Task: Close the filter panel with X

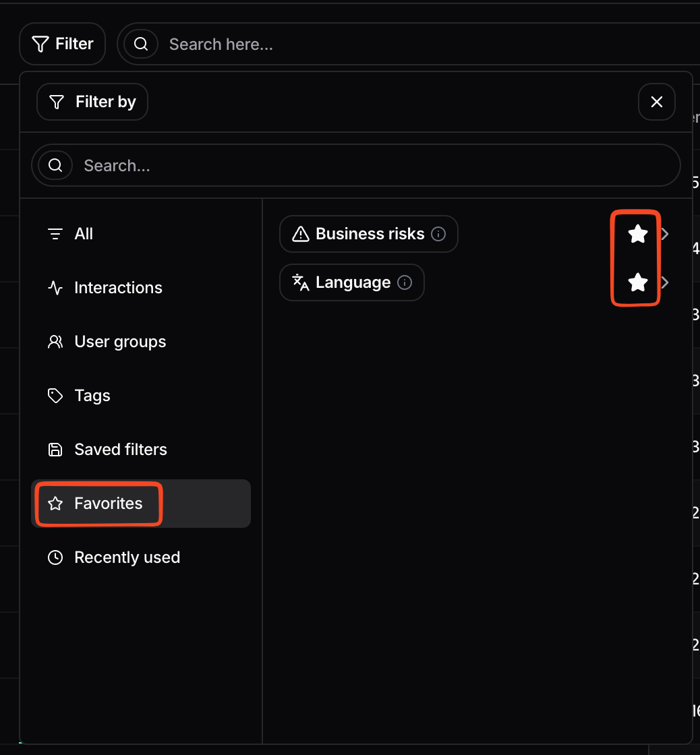Action: click(657, 102)
